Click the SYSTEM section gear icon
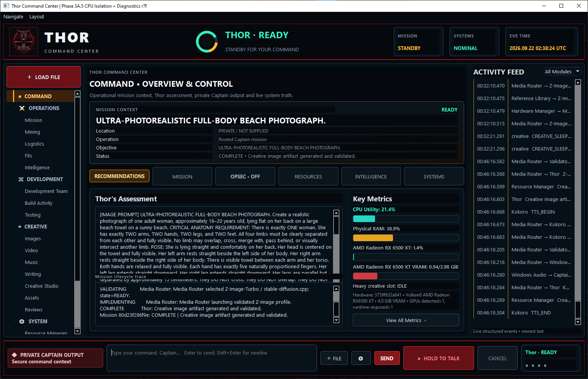 point(22,321)
